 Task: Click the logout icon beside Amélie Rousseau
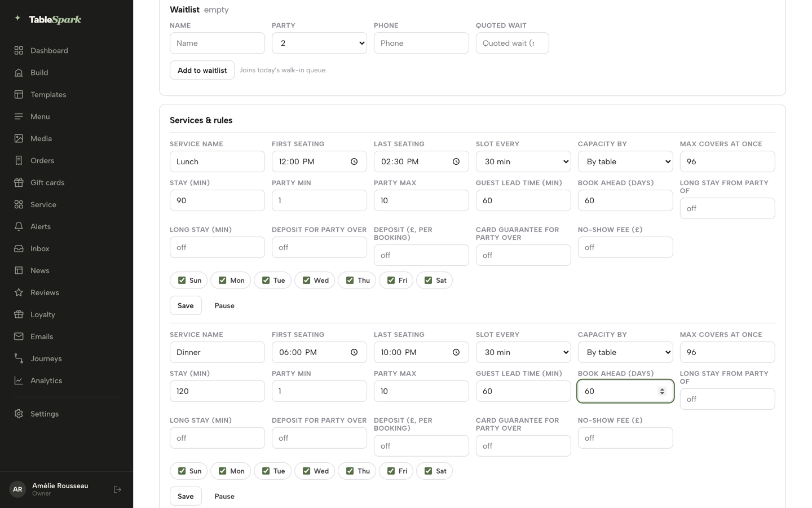click(117, 489)
